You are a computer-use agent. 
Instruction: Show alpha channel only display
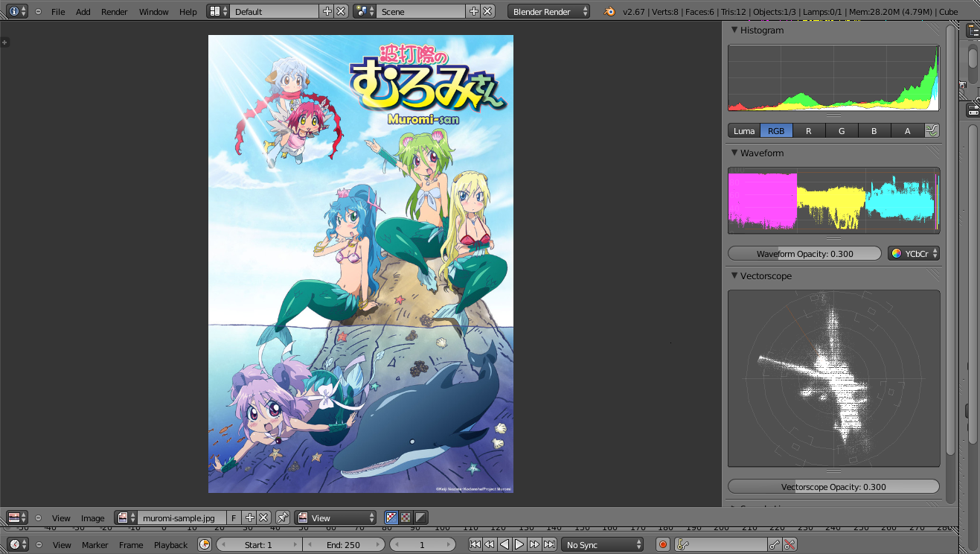(x=420, y=518)
